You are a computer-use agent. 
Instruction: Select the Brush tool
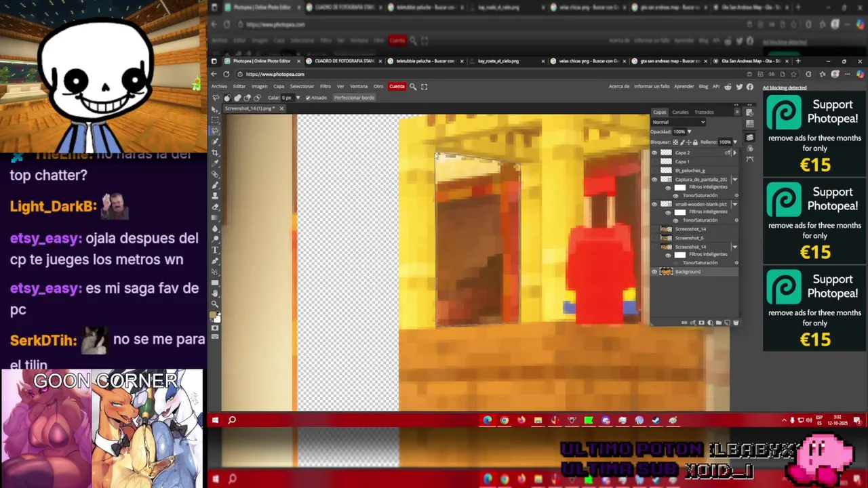click(x=216, y=185)
